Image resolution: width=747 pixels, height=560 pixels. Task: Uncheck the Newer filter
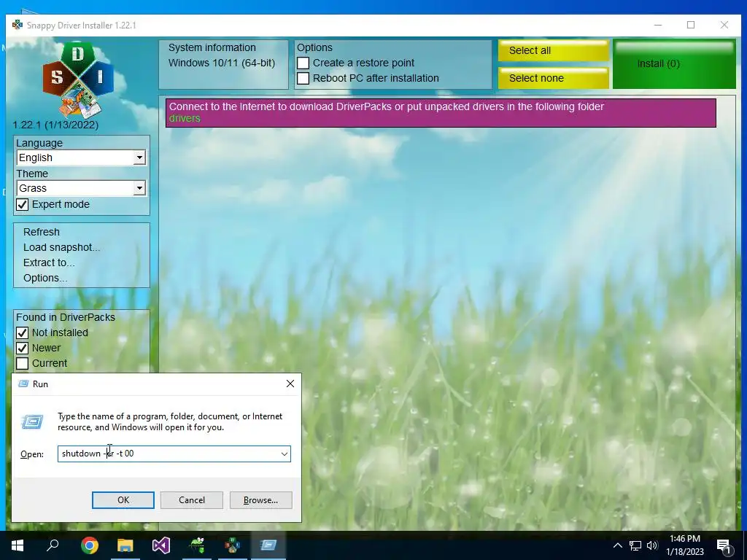click(23, 348)
